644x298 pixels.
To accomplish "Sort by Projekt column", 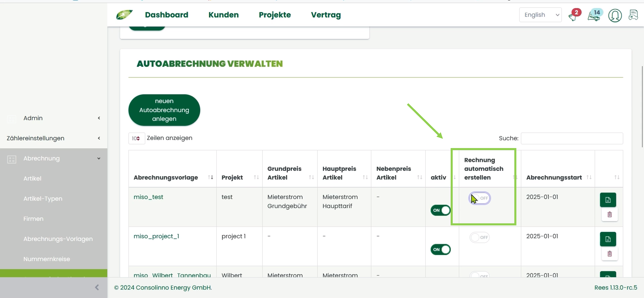I will 256,177.
